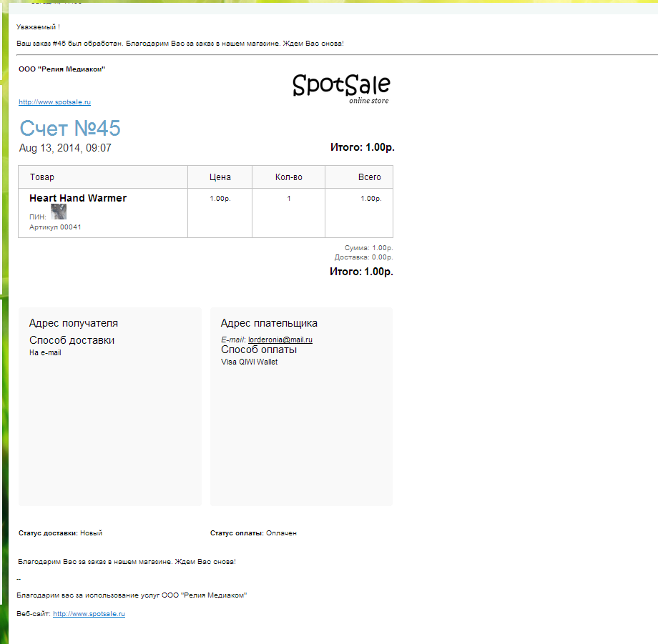Click the Товар column header
This screenshot has height=644, width=658.
[x=42, y=177]
